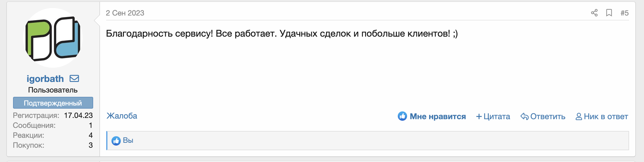
Task: Click the "Сообщения" count of 1
Action: [x=91, y=125]
